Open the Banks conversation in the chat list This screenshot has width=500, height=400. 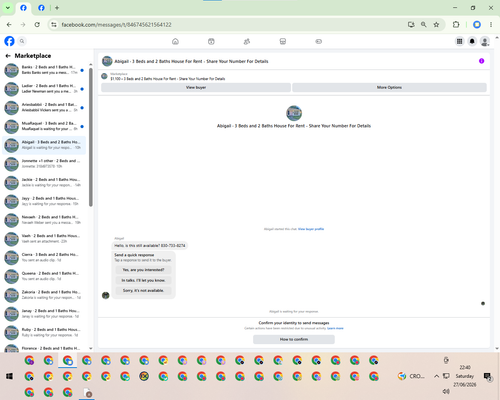(x=44, y=70)
